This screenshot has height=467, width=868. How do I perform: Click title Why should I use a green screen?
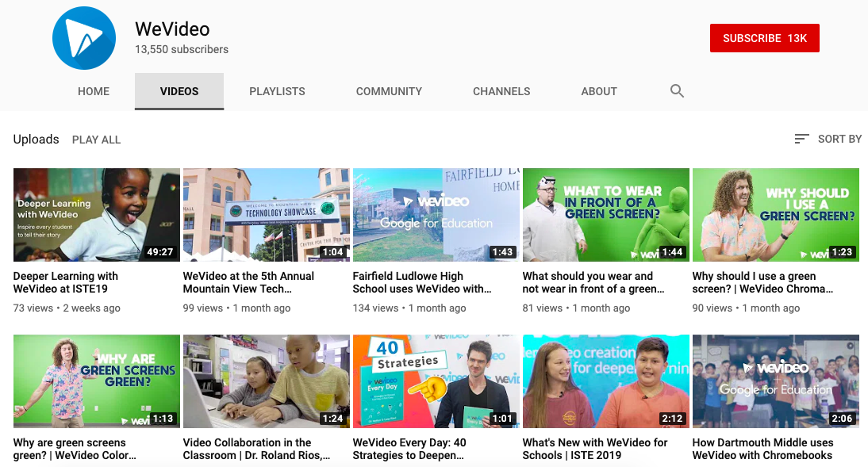coord(762,282)
